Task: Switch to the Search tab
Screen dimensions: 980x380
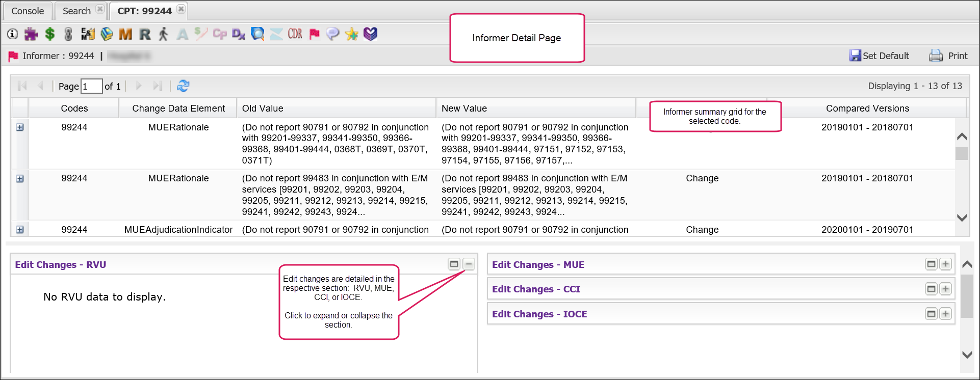Action: pyautogui.click(x=76, y=11)
